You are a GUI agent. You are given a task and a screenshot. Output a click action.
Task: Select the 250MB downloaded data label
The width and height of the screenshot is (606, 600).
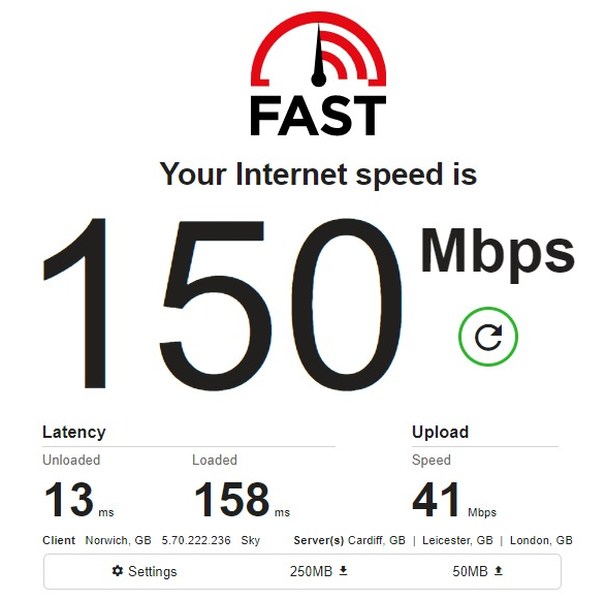pos(311,571)
